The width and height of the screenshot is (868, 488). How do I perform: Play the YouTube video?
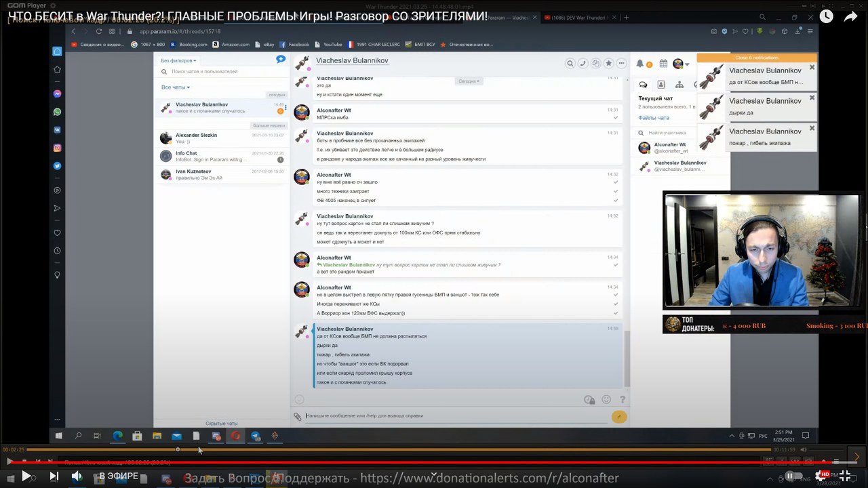[x=26, y=476]
